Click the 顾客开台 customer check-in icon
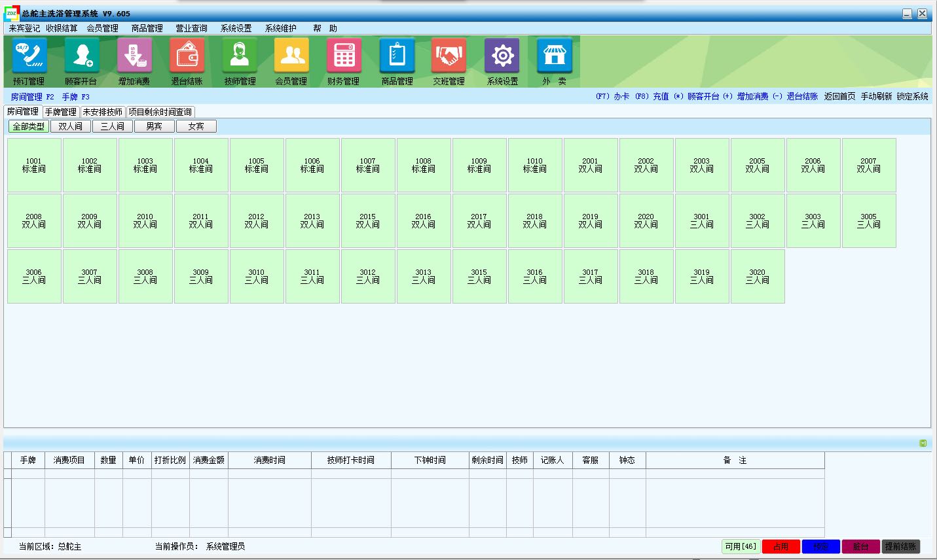 coord(81,57)
